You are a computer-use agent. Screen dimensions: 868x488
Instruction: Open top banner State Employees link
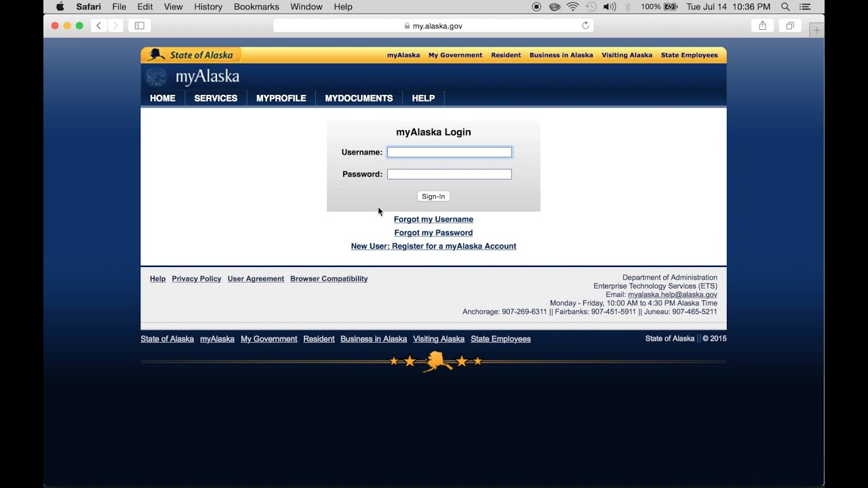tap(690, 55)
